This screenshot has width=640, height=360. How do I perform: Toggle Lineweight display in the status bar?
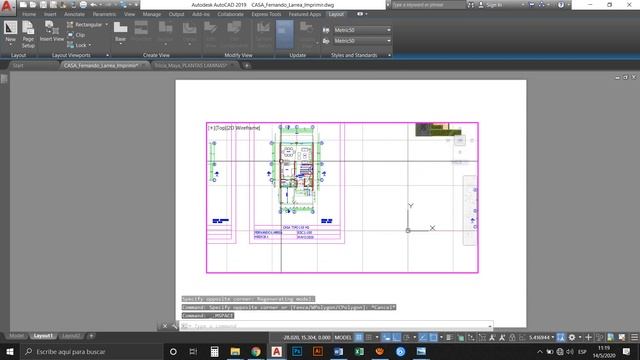(x=450, y=337)
